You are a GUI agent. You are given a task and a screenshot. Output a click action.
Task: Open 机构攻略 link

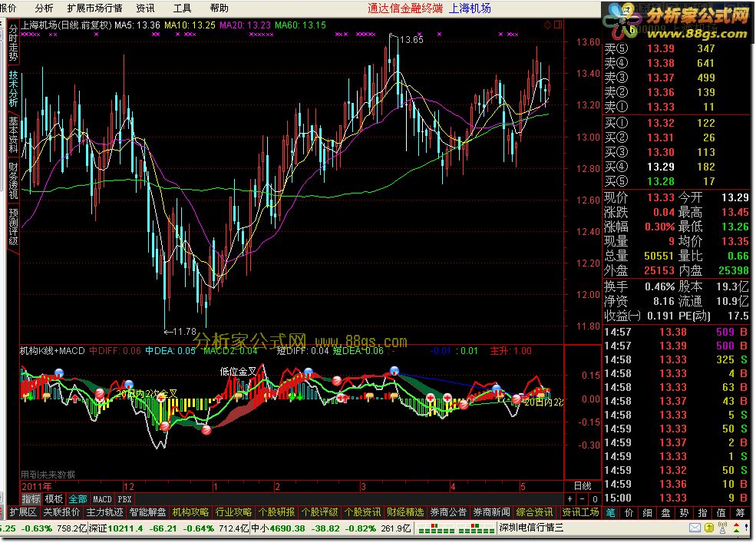[x=190, y=512]
